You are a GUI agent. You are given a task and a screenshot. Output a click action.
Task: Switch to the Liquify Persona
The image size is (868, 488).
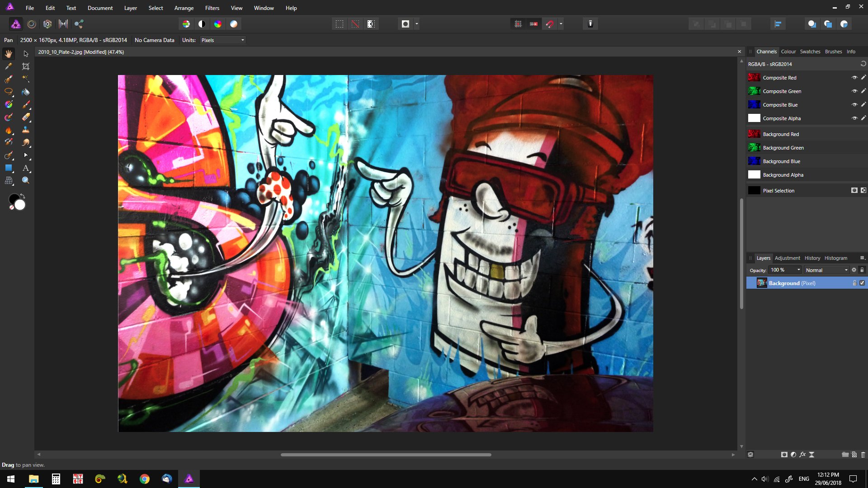click(32, 24)
